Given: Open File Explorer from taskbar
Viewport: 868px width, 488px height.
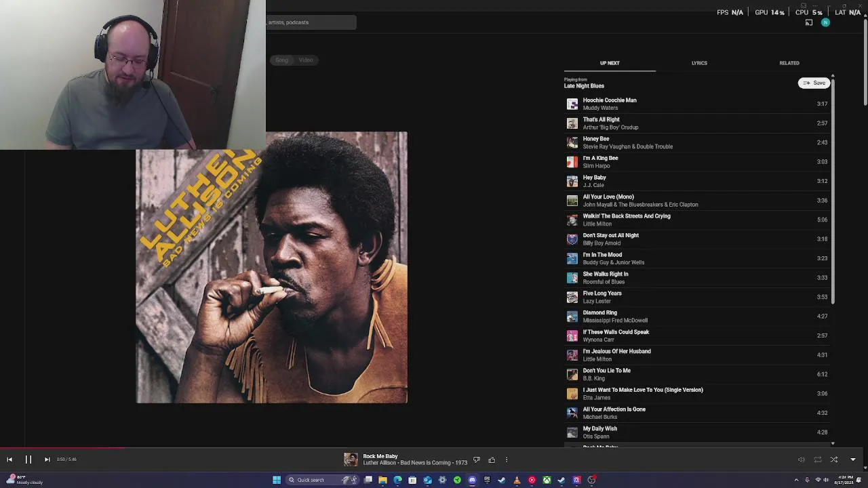Looking at the screenshot, I should [x=382, y=480].
